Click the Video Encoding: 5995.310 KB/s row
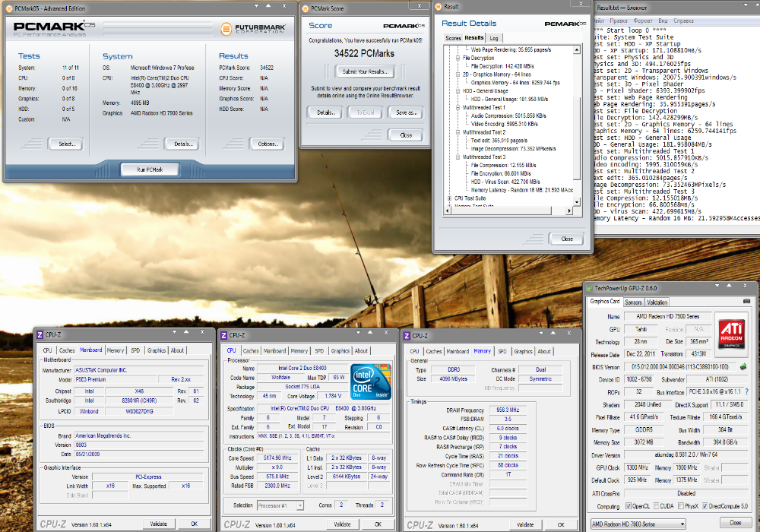 coord(504,124)
